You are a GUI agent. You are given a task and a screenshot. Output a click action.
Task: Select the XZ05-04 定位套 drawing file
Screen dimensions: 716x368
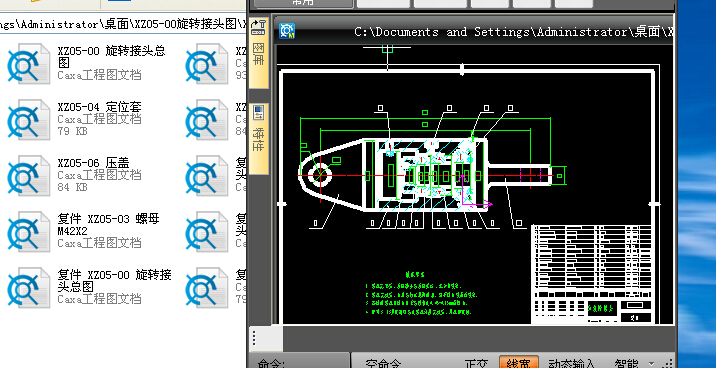pos(28,120)
